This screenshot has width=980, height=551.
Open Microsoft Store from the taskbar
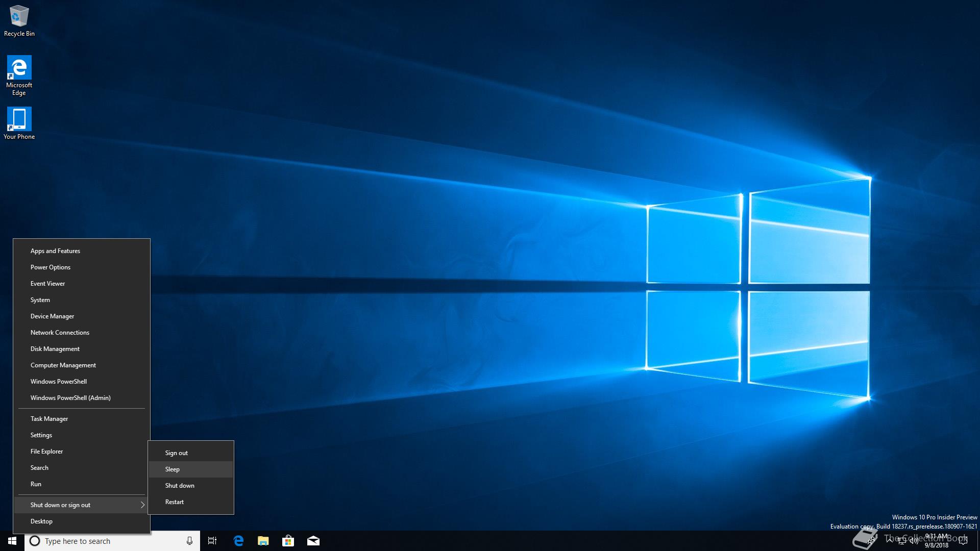point(288,541)
